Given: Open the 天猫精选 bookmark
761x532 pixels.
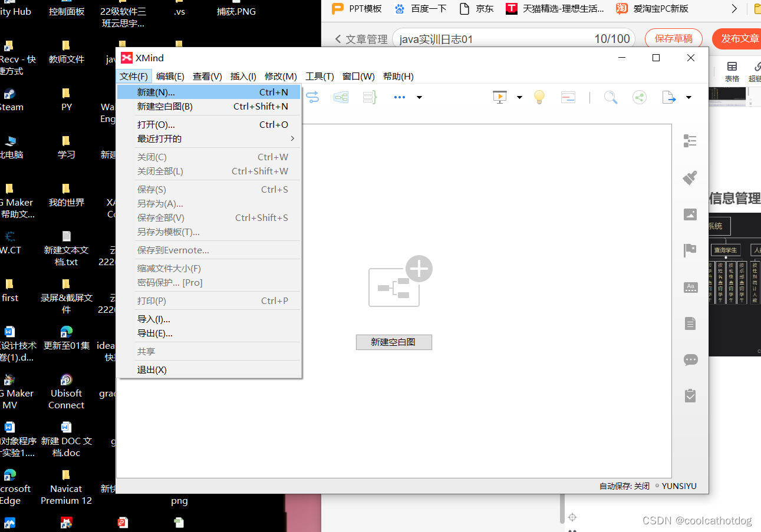Looking at the screenshot, I should (x=555, y=8).
